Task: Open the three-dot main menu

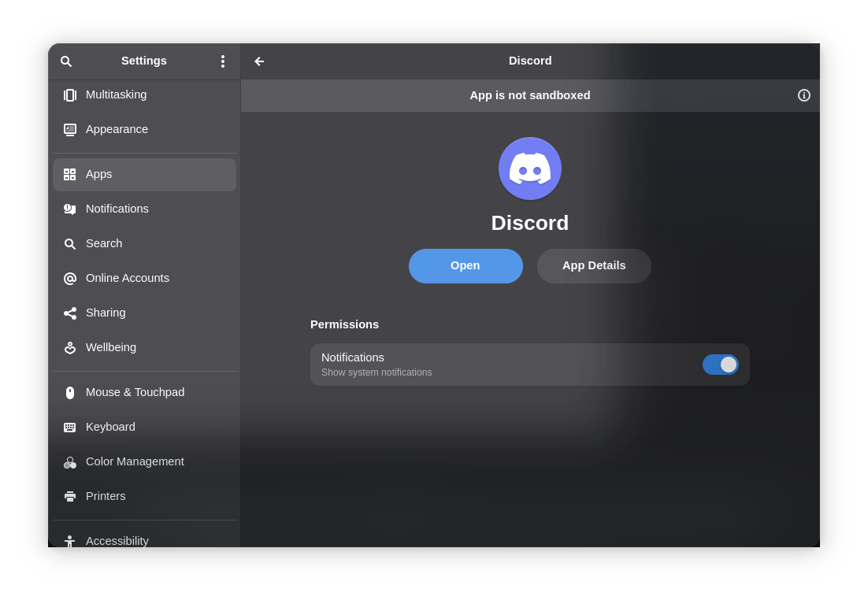Action: 223,61
